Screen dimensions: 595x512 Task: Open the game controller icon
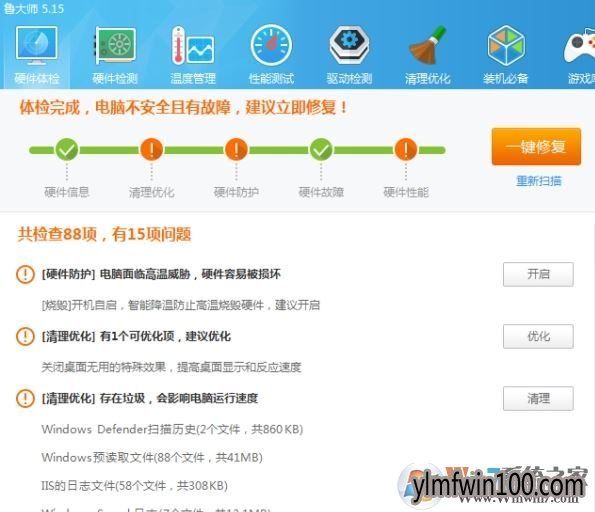[x=580, y=46]
